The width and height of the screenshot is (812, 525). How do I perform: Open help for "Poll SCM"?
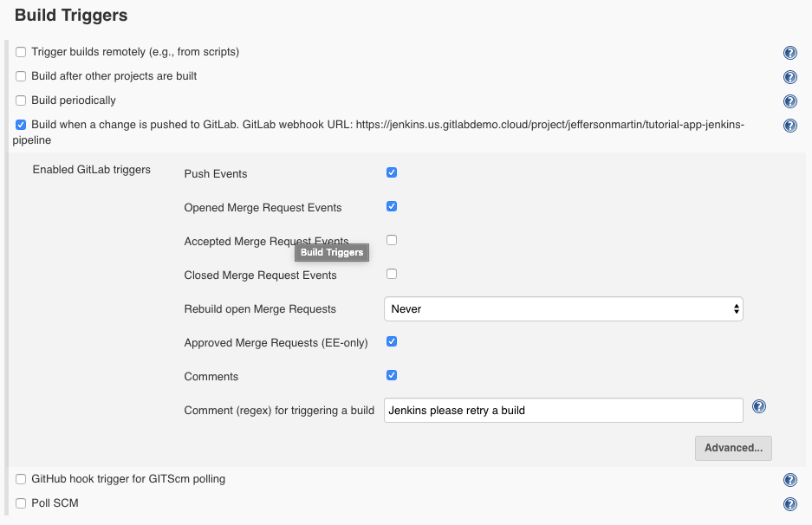click(789, 503)
